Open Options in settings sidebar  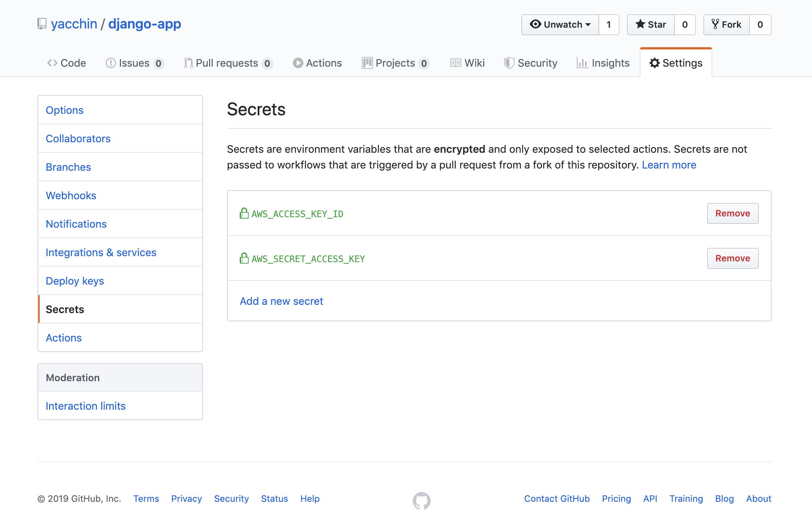pyautogui.click(x=120, y=110)
